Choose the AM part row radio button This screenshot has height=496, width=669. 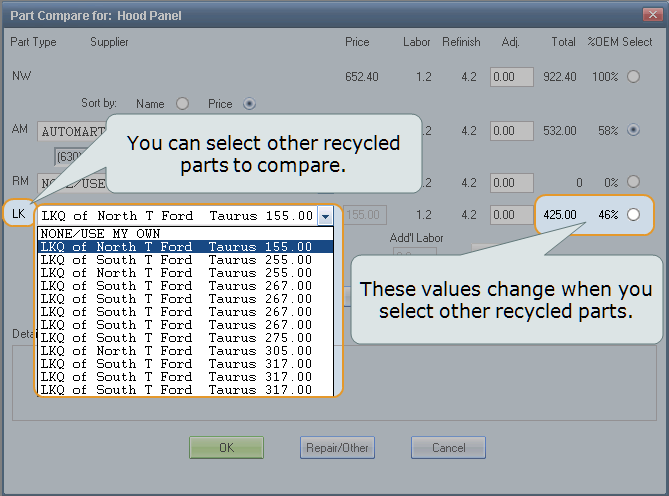tap(632, 130)
